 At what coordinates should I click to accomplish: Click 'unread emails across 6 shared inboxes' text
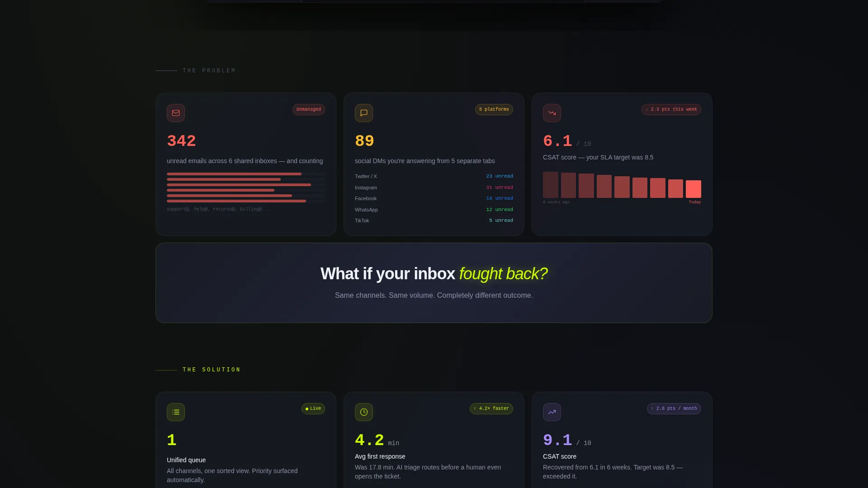click(x=245, y=161)
